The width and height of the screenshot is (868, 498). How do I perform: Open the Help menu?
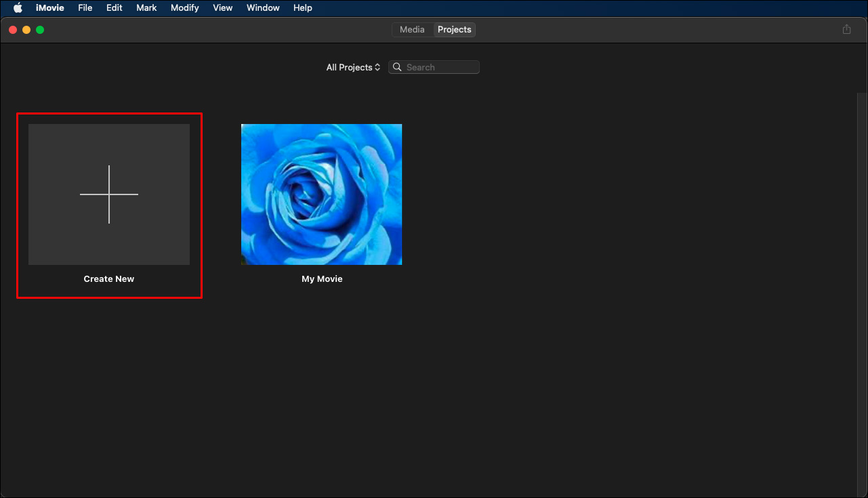(x=302, y=7)
